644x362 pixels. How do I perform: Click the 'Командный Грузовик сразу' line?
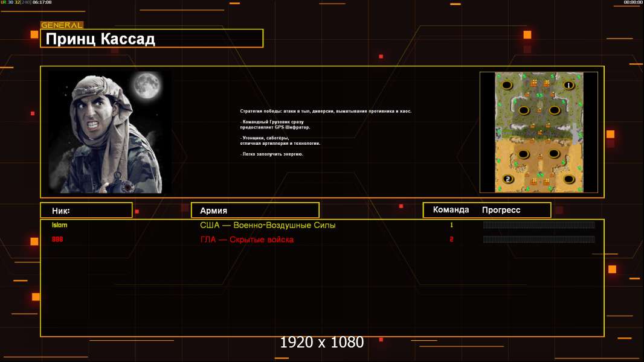(x=272, y=122)
